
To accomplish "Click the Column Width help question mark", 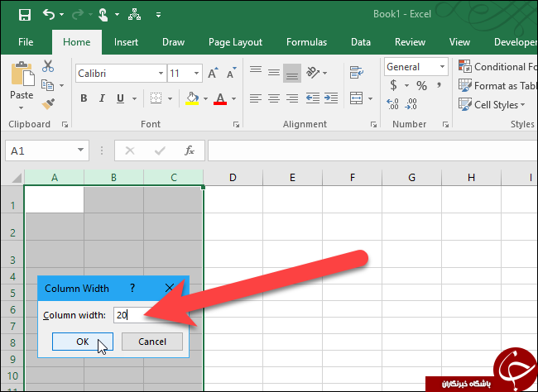I will tap(132, 288).
